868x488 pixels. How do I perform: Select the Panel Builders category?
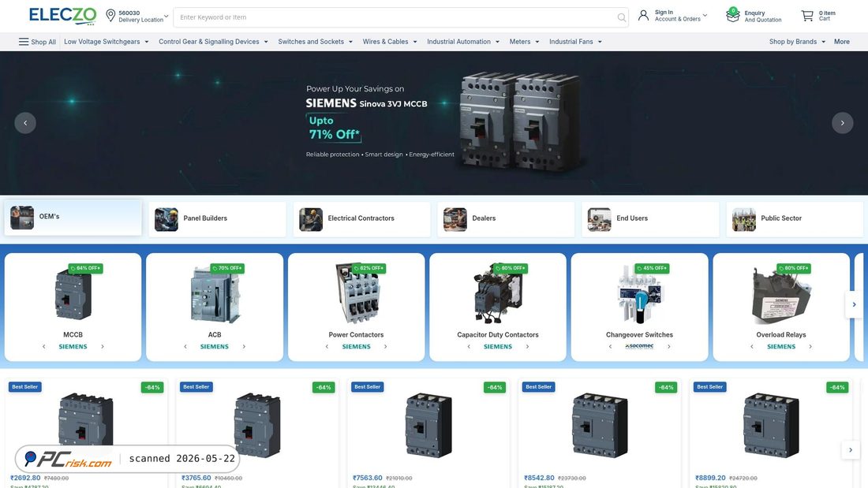click(218, 218)
